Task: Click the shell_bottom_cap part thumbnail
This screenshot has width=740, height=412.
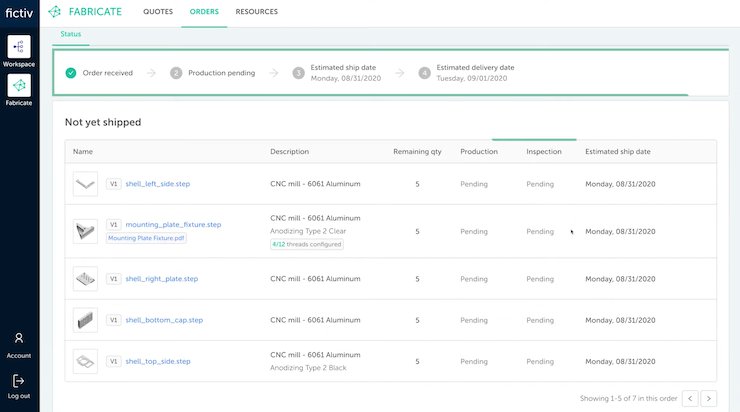Action: (85, 320)
